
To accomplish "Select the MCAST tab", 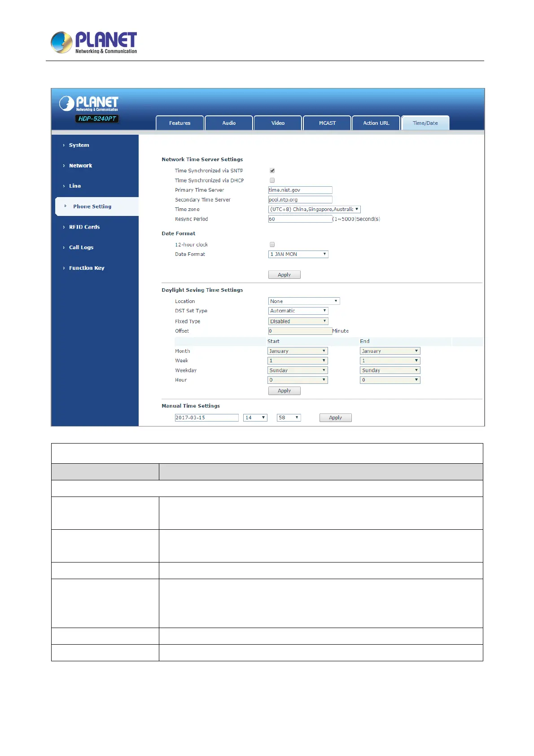I will click(327, 123).
